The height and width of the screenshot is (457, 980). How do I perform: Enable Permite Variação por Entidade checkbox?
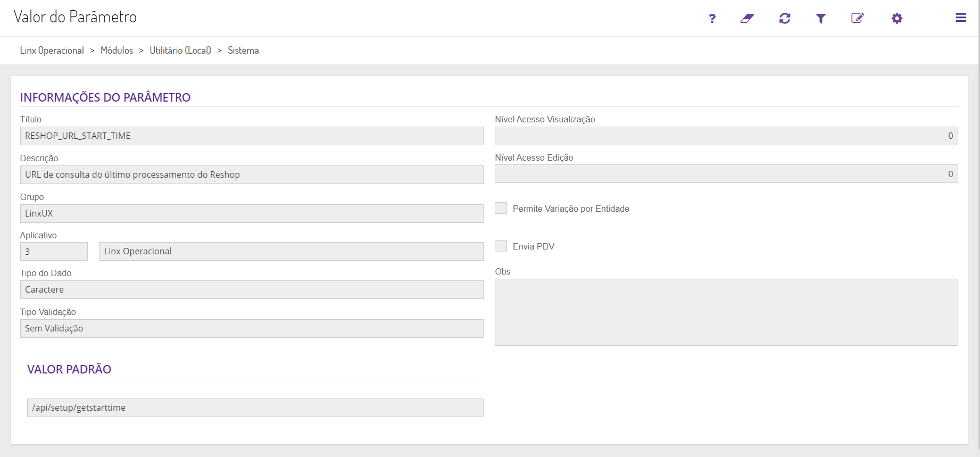[x=501, y=208]
